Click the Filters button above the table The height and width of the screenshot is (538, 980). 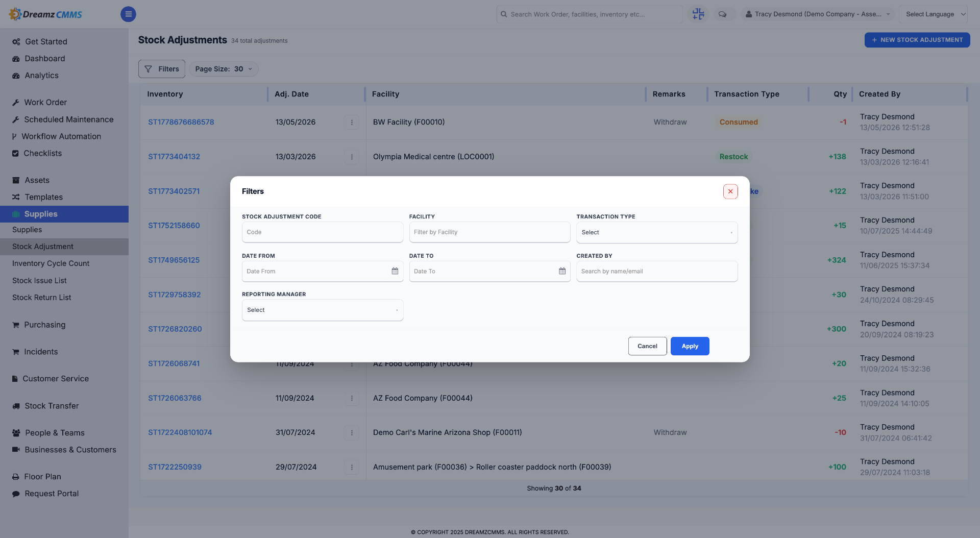point(162,69)
